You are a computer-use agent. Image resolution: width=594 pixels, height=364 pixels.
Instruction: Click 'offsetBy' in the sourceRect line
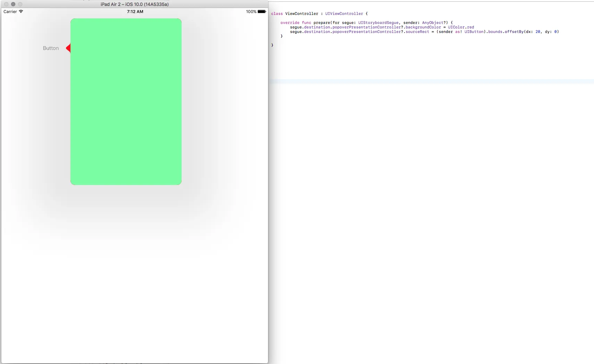click(514, 32)
